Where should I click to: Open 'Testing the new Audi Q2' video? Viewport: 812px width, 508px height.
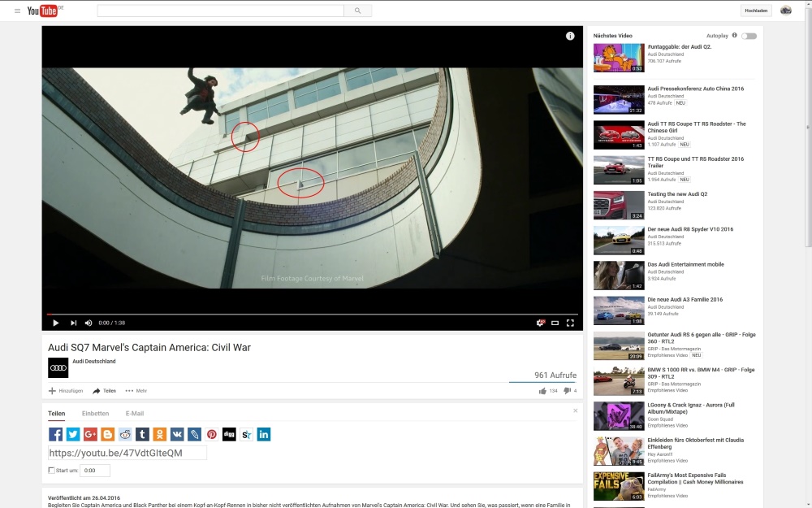click(x=677, y=194)
